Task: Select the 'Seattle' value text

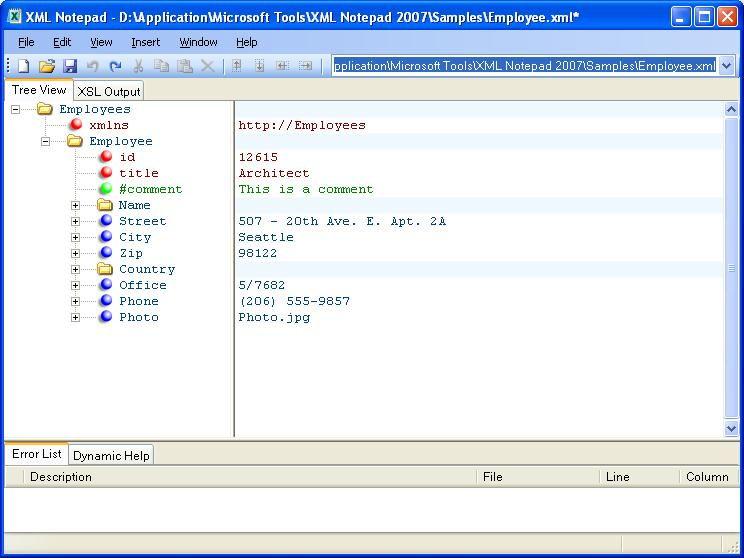Action: coord(266,237)
